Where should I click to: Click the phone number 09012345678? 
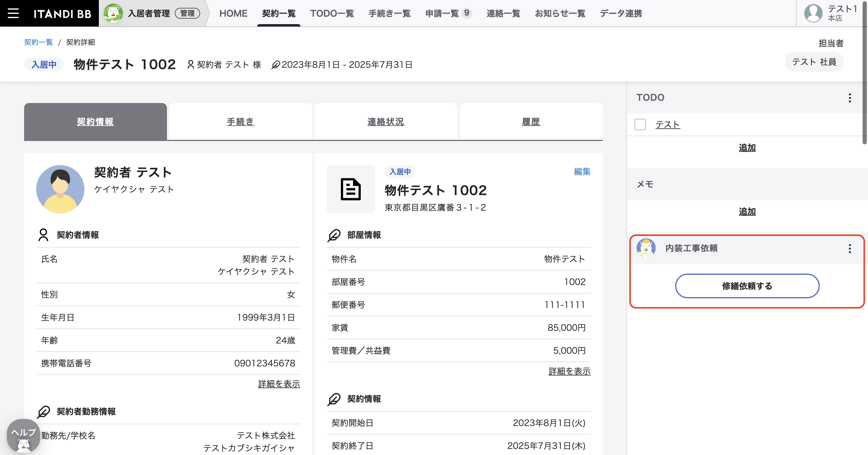(x=265, y=363)
